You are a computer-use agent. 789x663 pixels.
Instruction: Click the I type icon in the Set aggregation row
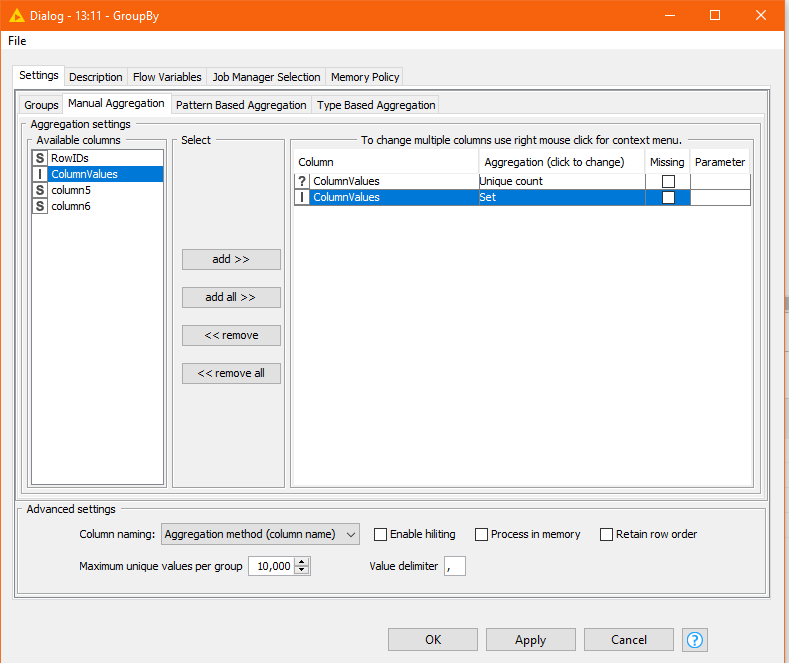tap(302, 197)
